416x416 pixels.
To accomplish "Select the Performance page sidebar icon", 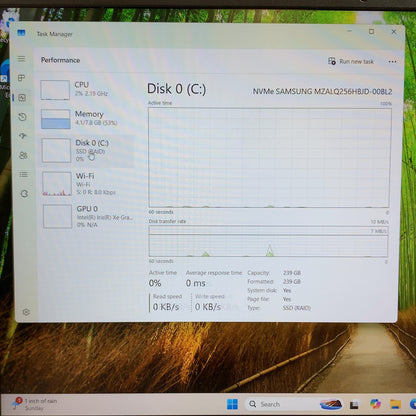I will click(22, 97).
